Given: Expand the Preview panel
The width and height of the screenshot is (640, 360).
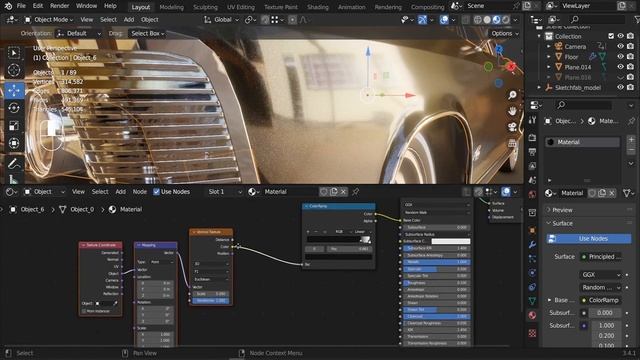Looking at the screenshot, I should coord(562,210).
